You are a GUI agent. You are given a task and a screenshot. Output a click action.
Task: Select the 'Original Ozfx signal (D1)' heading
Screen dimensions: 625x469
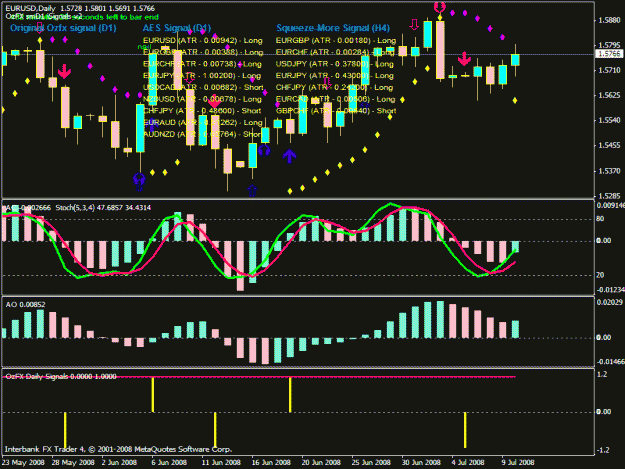coord(63,28)
